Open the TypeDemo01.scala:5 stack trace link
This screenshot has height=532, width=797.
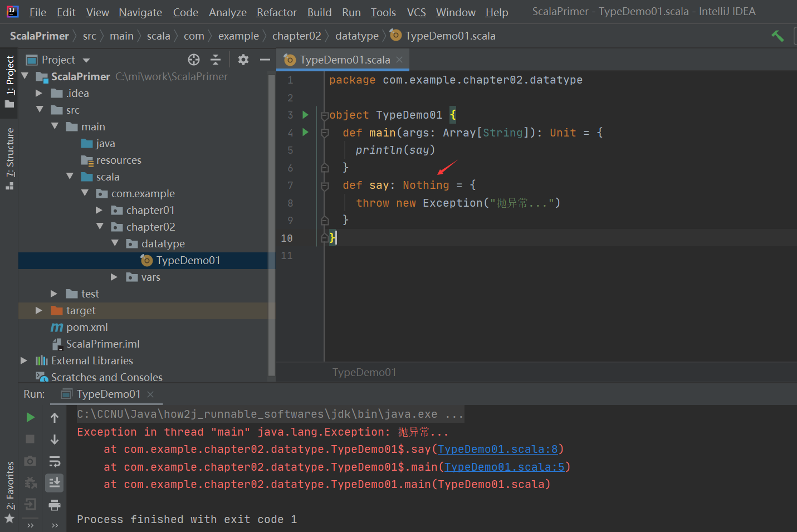(505, 467)
